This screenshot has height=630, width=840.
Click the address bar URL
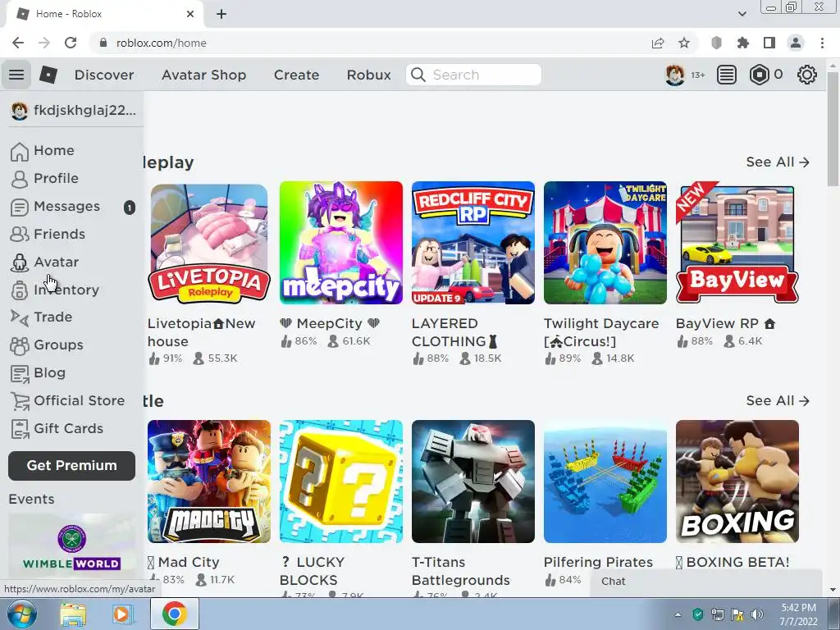click(162, 43)
